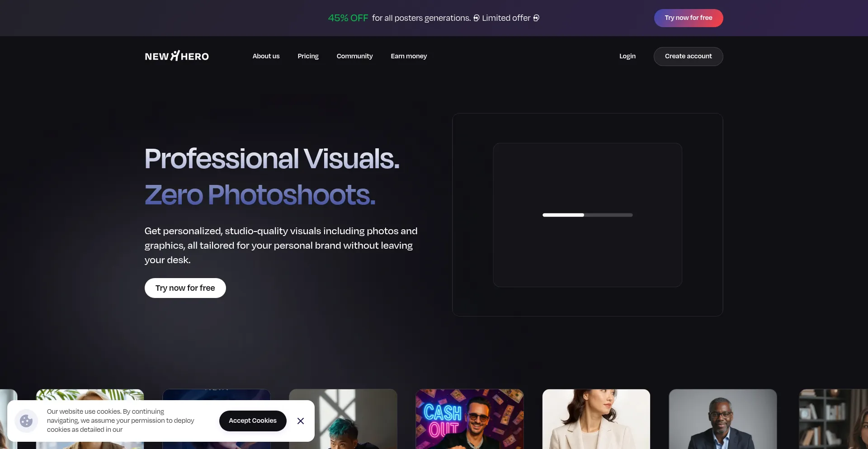Open the Earn money section
This screenshot has width=868, height=449.
(409, 56)
